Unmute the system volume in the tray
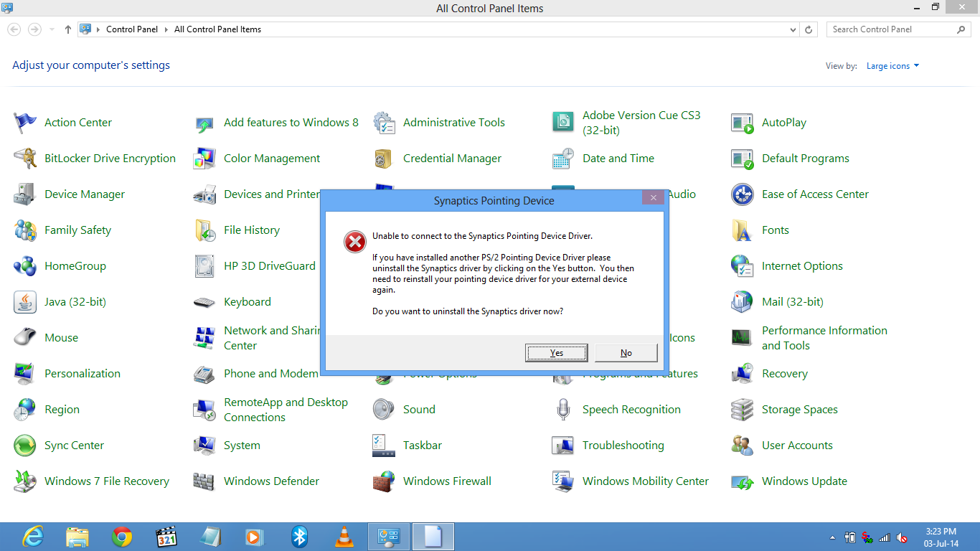This screenshot has width=980, height=551. coord(901,537)
